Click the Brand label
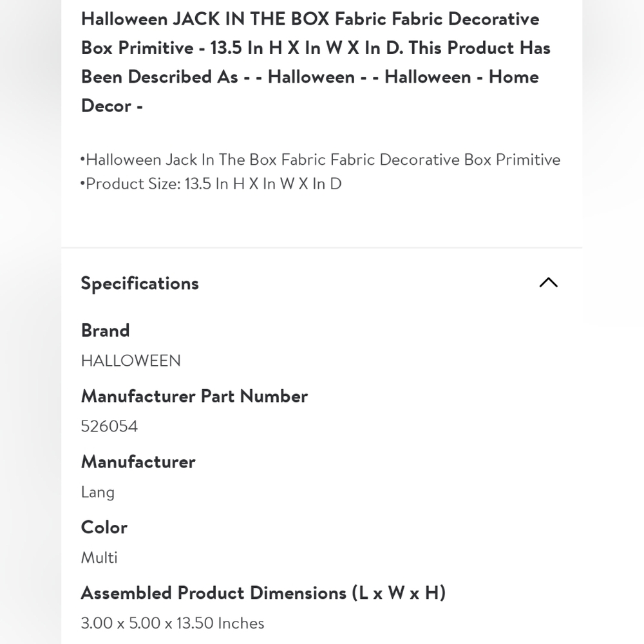Image resolution: width=644 pixels, height=644 pixels. pos(105,330)
